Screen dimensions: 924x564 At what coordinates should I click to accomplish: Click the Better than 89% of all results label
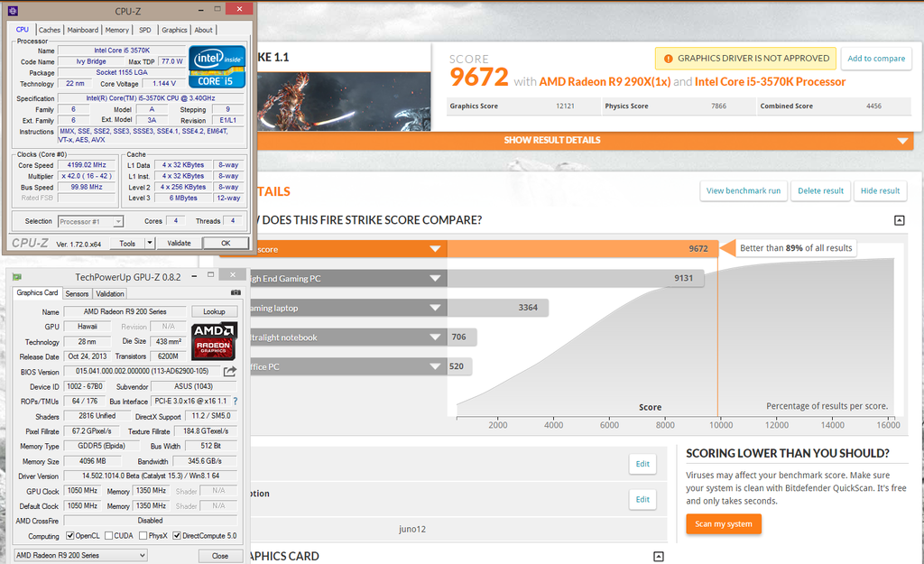[796, 248]
